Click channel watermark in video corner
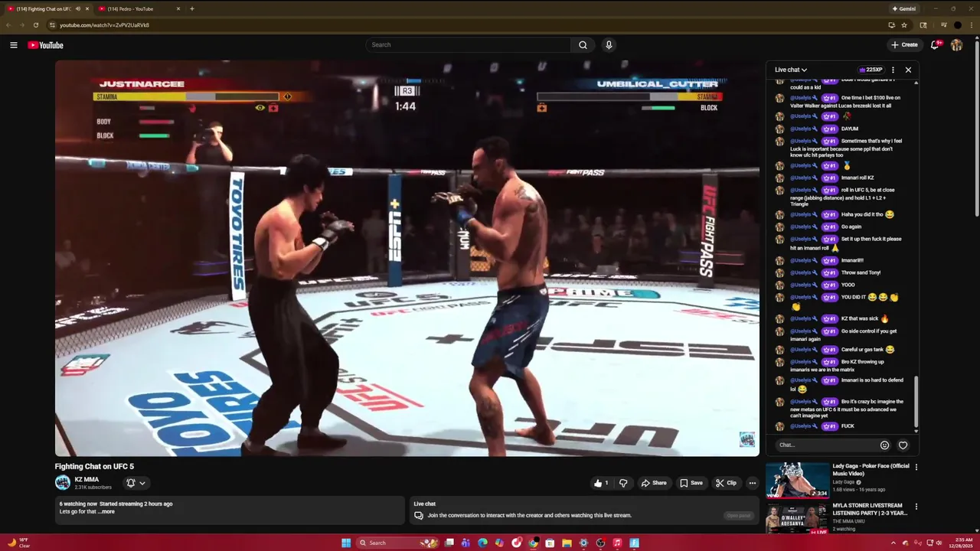 click(x=747, y=439)
